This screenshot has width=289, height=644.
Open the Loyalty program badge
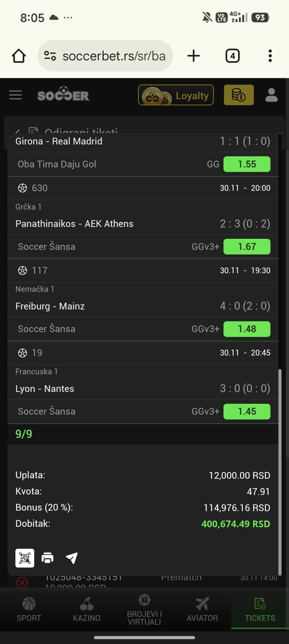coord(176,95)
